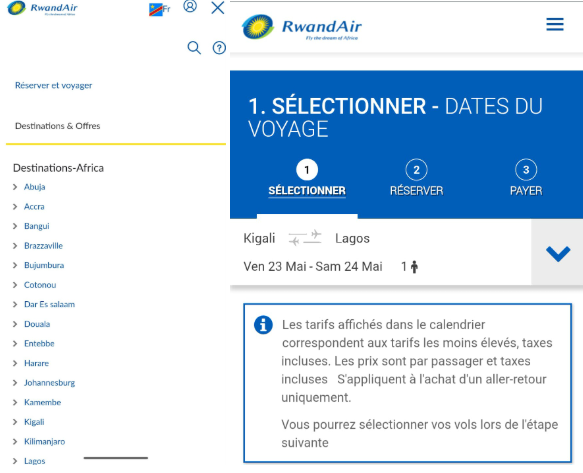Click the user account profile icon
Image resolution: width=583 pixels, height=473 pixels.
pyautogui.click(x=190, y=6)
